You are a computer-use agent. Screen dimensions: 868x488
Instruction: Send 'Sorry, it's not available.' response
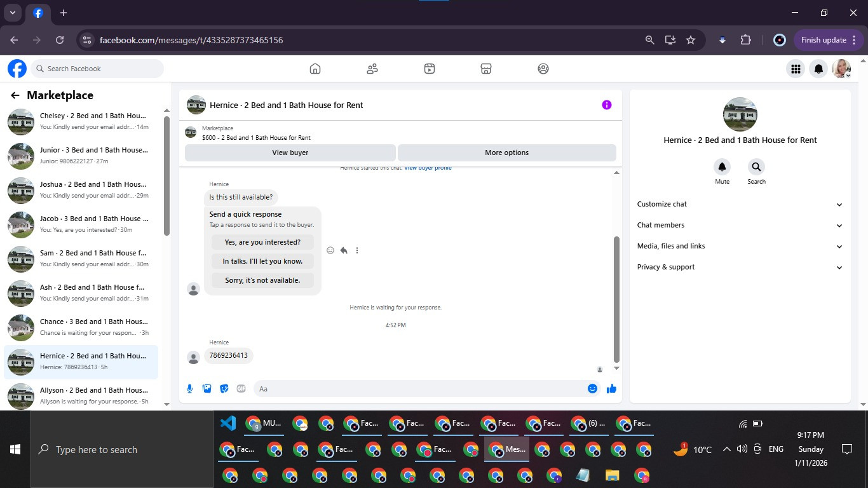click(262, 280)
